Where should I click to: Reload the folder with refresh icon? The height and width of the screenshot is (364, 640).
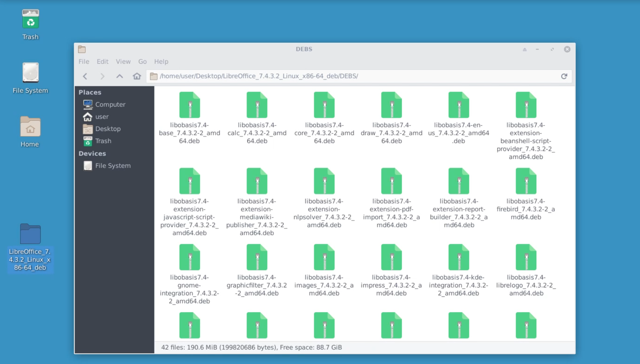point(564,76)
